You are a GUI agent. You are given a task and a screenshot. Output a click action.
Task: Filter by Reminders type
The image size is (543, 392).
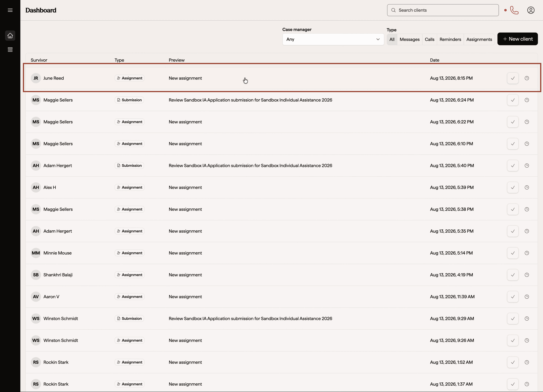(450, 39)
